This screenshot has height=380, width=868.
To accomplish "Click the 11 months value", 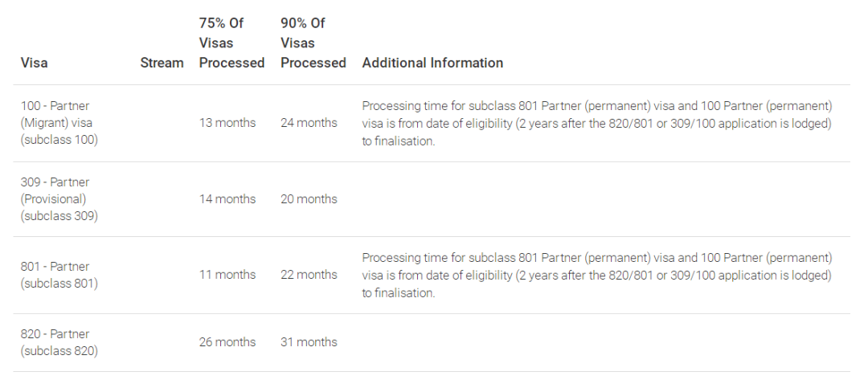I will pos(227,275).
